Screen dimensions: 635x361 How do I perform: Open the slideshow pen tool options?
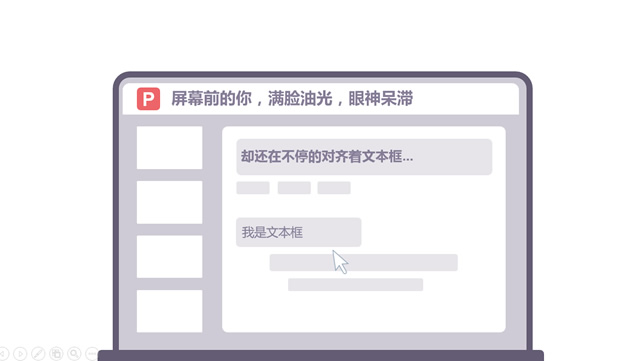tap(38, 354)
